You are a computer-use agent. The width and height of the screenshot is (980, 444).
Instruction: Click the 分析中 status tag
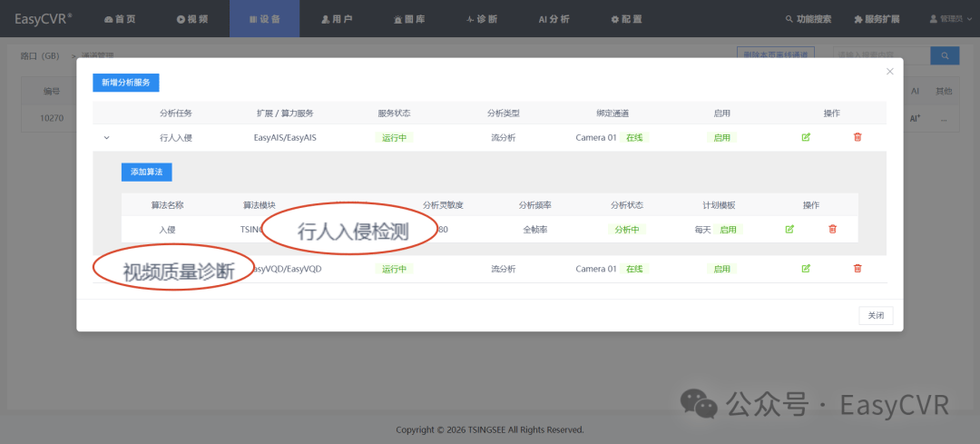(627, 230)
